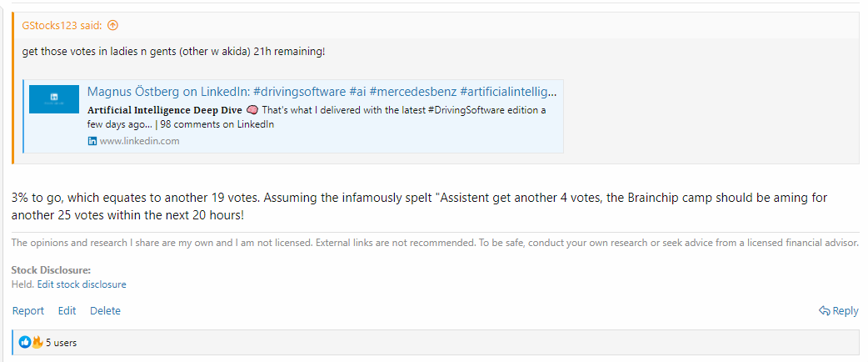Click the thumbs-up reaction icon
Image resolution: width=868 pixels, height=362 pixels.
(x=25, y=343)
